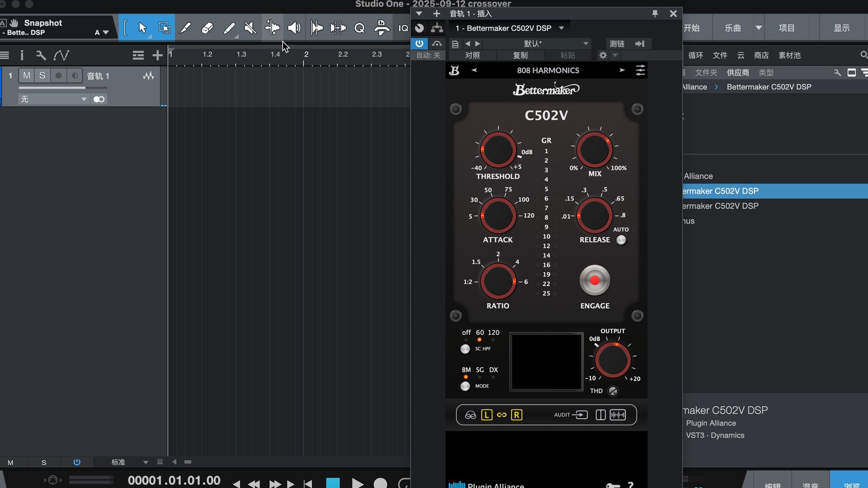Open dropdown next to gear icon
Viewport: 868px width, 488px height.
(x=615, y=55)
